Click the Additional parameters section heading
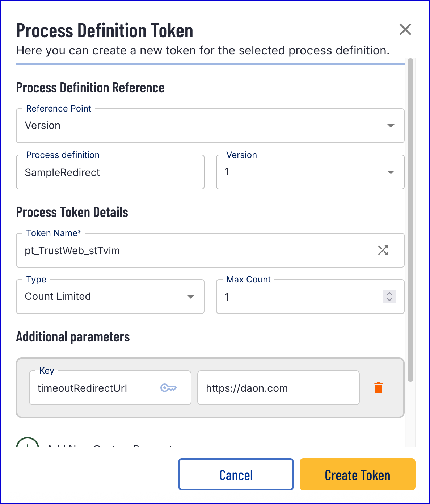430x504 pixels. [73, 337]
